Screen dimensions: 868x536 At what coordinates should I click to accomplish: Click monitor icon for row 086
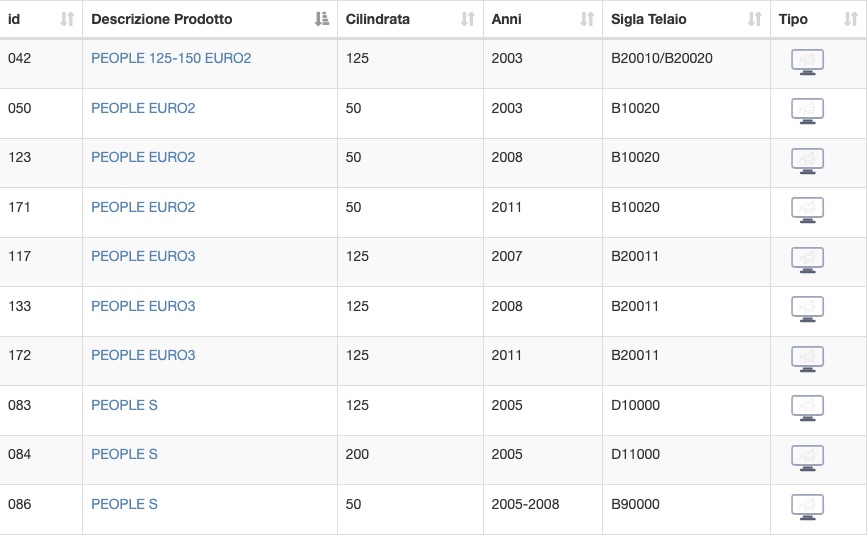click(807, 508)
